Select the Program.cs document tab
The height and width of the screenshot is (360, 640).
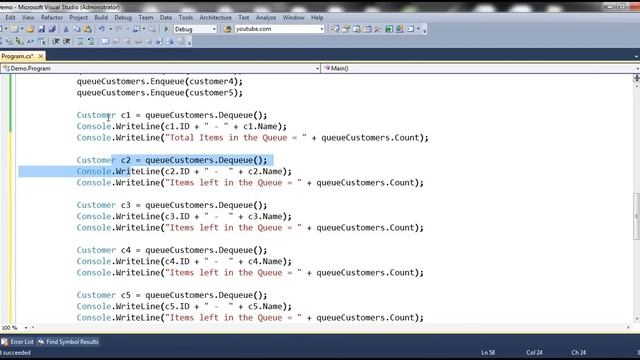[17, 56]
